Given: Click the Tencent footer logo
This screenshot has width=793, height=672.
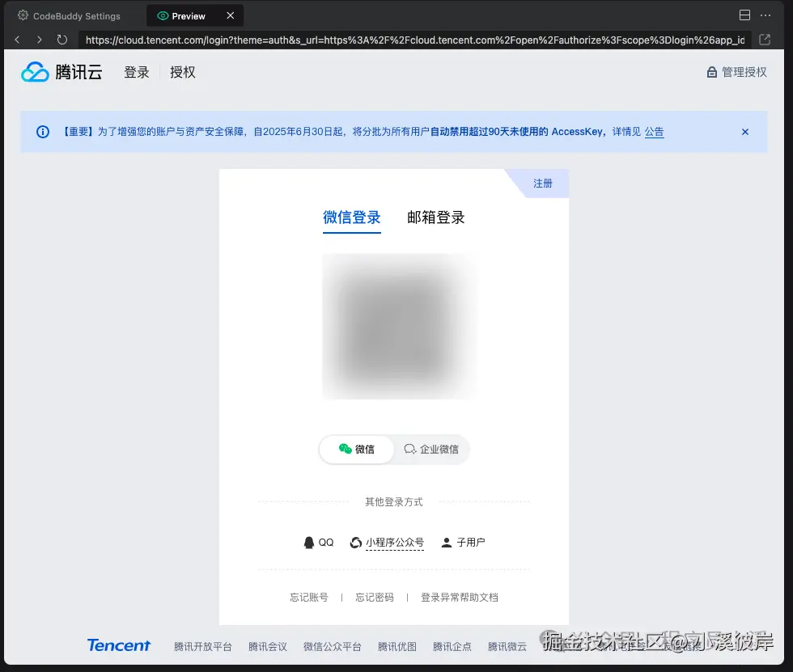Looking at the screenshot, I should (x=119, y=645).
